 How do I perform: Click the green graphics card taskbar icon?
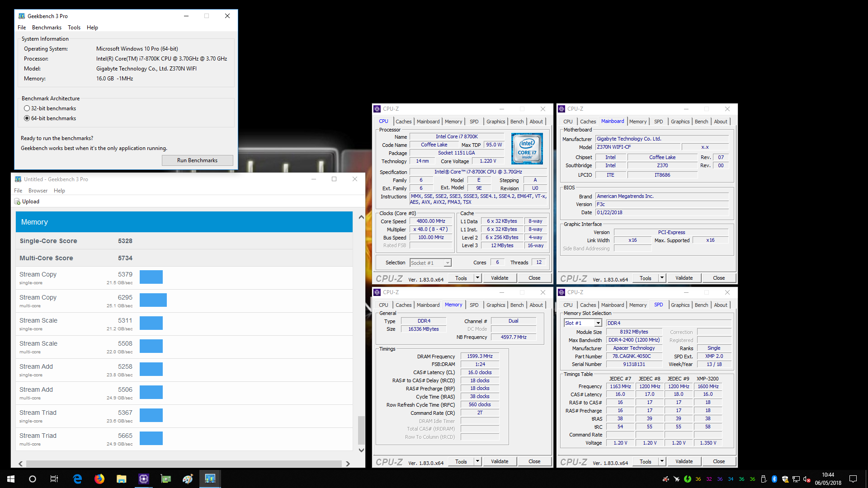[166, 479]
